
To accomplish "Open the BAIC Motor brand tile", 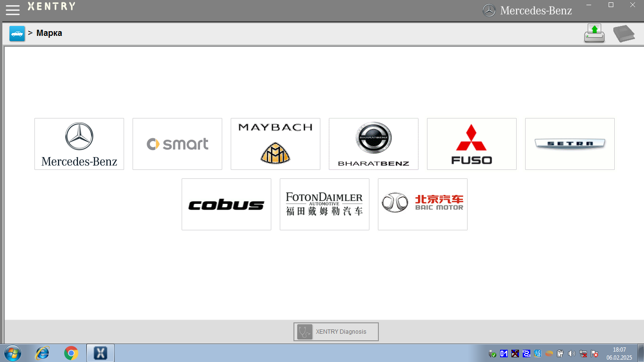I will [x=423, y=204].
